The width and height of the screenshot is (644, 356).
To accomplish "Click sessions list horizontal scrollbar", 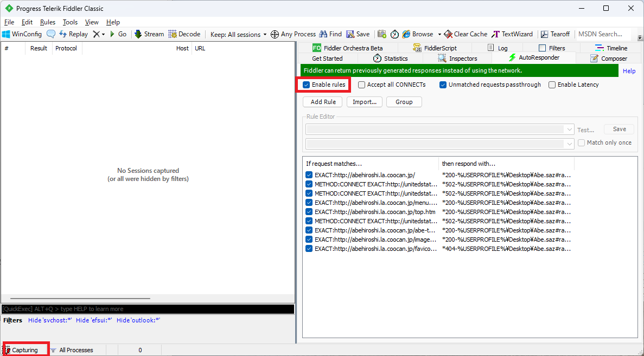I will coord(80,299).
